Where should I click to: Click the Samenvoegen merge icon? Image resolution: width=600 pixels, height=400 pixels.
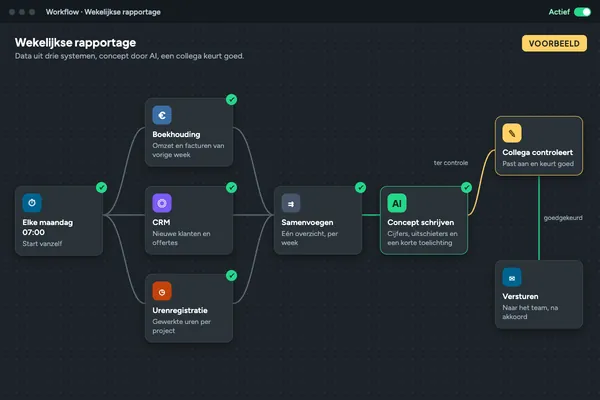(x=291, y=203)
